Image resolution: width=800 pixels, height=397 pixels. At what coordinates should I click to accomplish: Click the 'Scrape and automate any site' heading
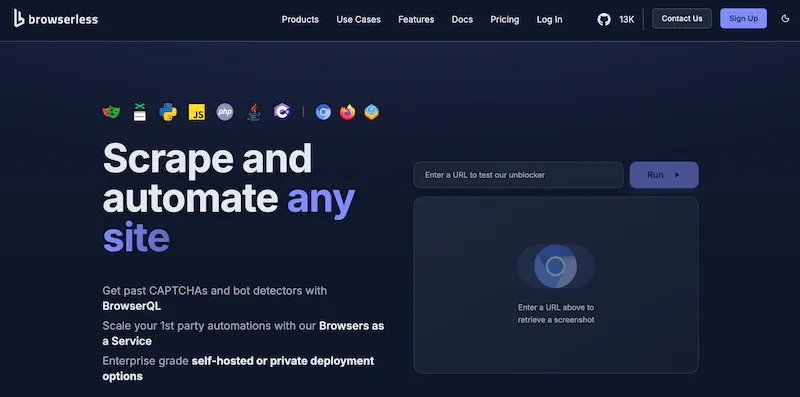coord(229,198)
